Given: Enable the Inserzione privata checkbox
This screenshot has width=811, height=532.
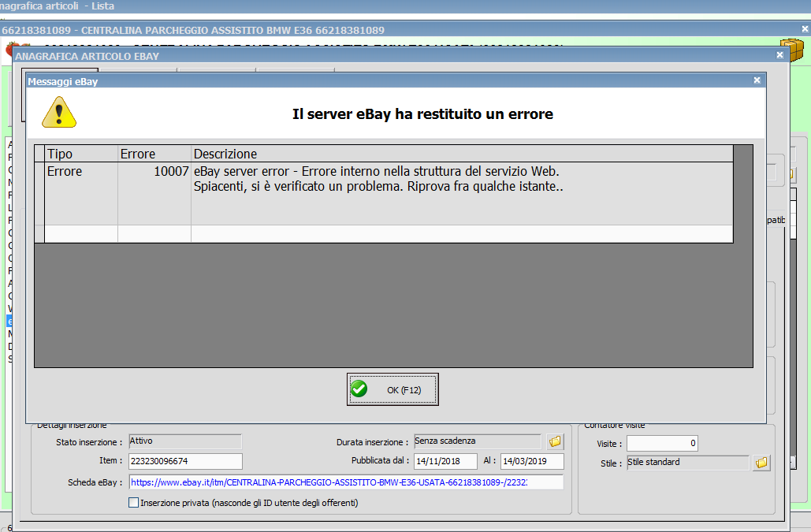Looking at the screenshot, I should 133,503.
